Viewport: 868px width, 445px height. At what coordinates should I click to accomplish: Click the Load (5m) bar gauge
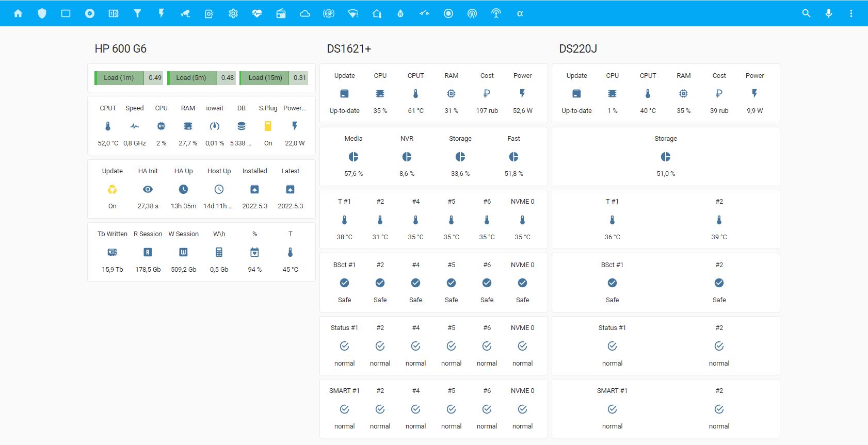tap(201, 78)
